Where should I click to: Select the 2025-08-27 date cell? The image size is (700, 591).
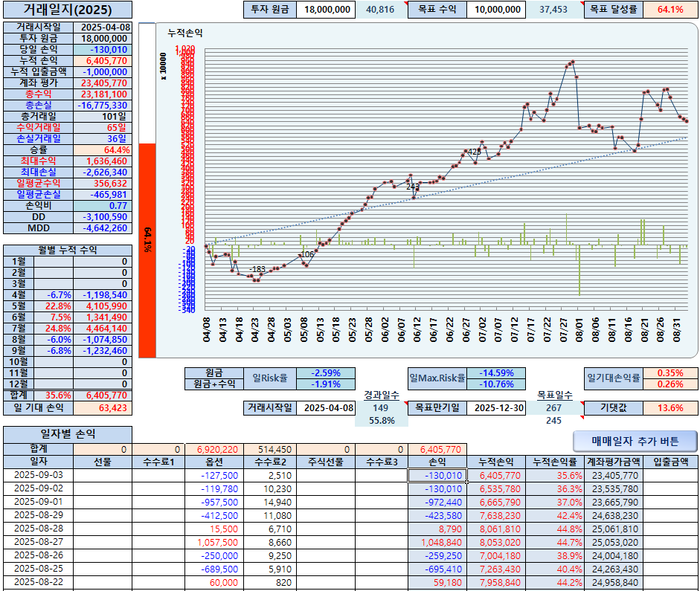[39, 542]
